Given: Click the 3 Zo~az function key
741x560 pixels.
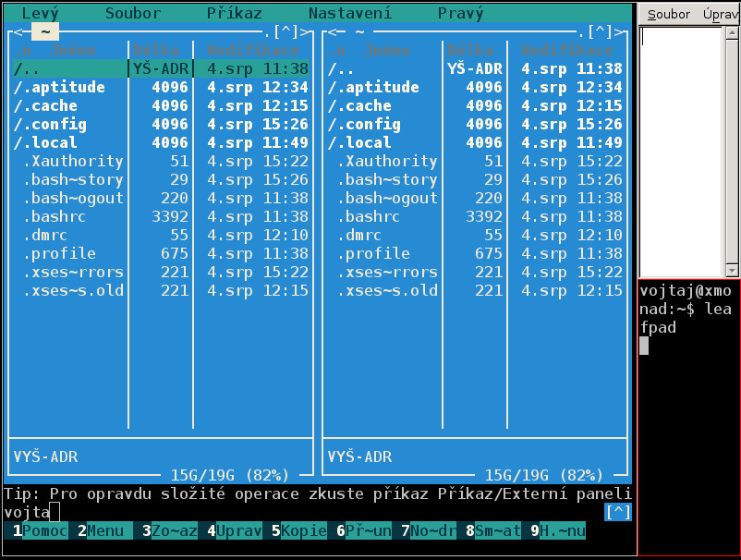Looking at the screenshot, I should pyautogui.click(x=170, y=530).
